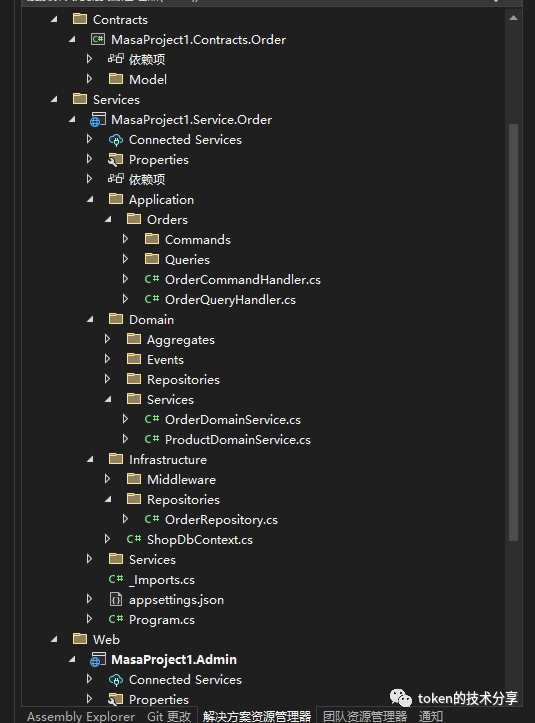This screenshot has height=723, width=535.
Task: Select the ShopDbContext.cs file name
Action: [200, 539]
